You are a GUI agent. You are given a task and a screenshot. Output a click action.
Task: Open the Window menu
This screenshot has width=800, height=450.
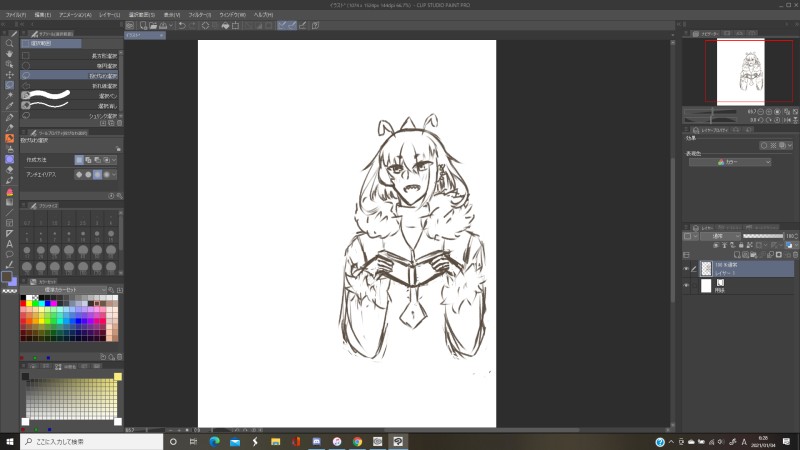pyautogui.click(x=232, y=15)
